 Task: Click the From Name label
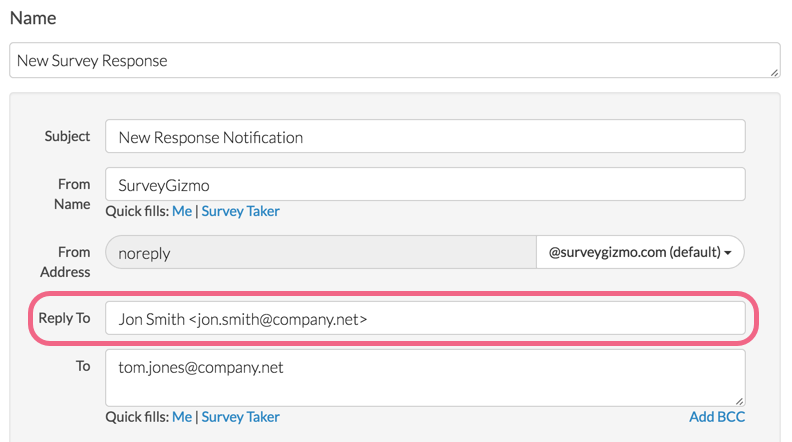click(x=73, y=194)
